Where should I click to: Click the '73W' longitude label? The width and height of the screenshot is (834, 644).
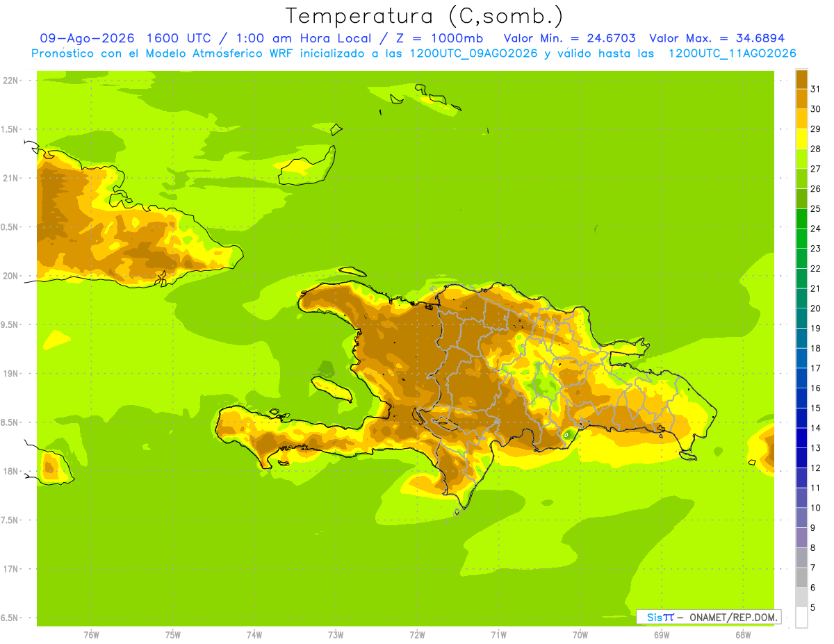(x=336, y=635)
